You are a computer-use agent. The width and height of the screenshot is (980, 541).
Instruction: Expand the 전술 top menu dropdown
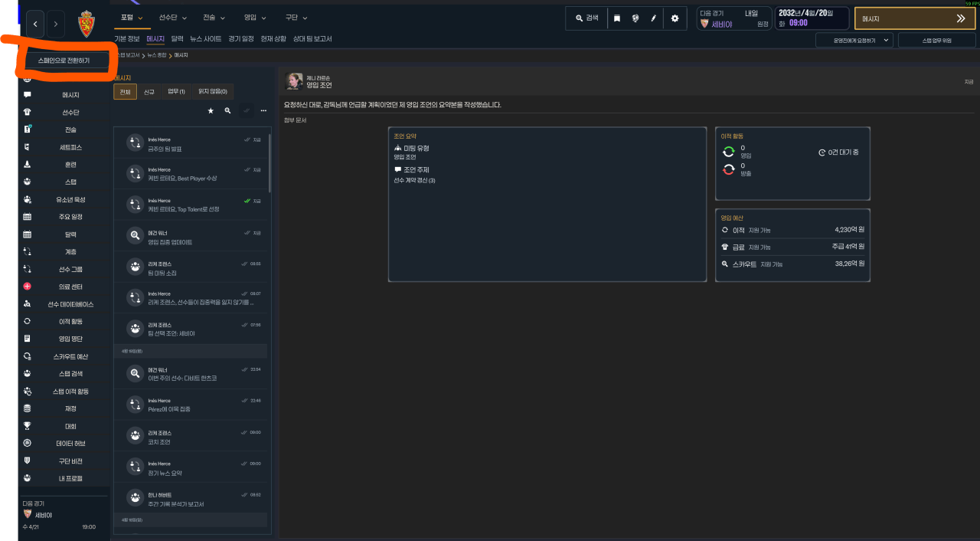[x=215, y=17]
